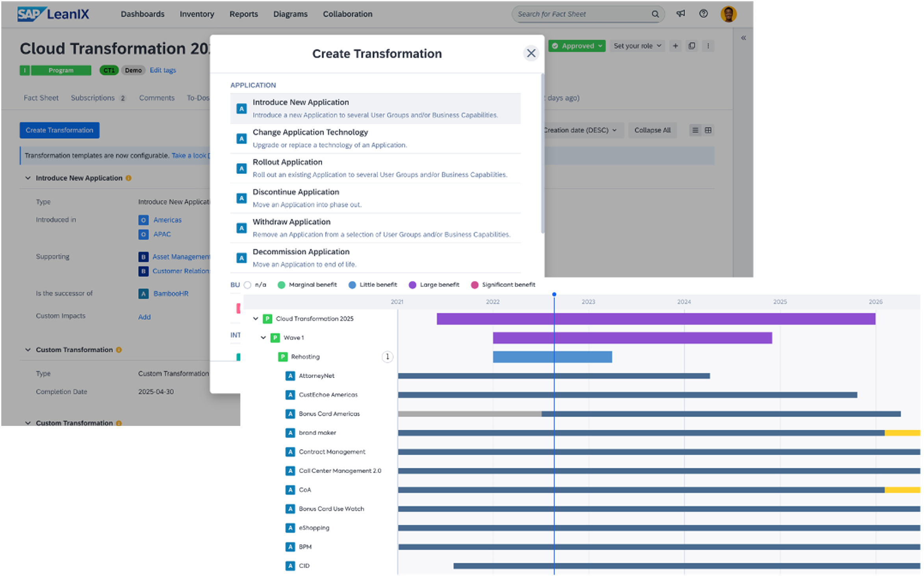Click the announcements megaphone icon
Screen dimensions: 924x576
coord(681,14)
